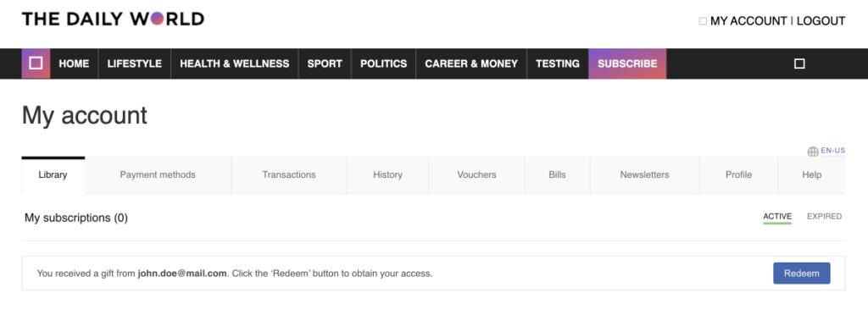Switch to the Newsletters tab
This screenshot has width=868, height=326.
click(x=644, y=174)
